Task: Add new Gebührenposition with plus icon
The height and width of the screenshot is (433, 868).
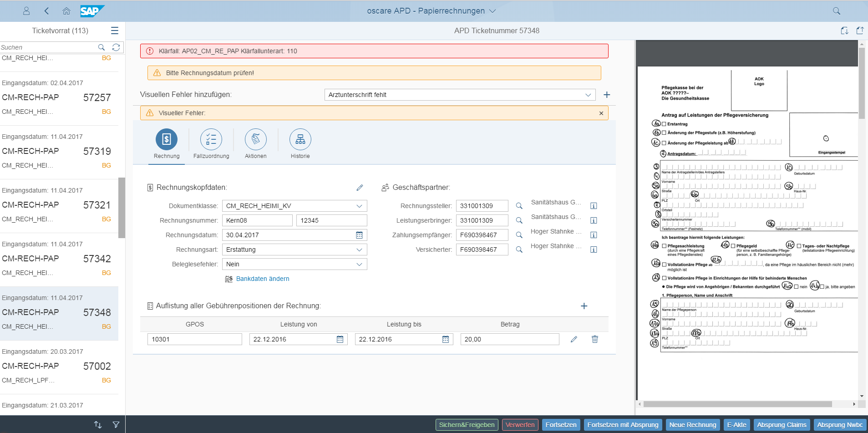Action: (x=584, y=306)
